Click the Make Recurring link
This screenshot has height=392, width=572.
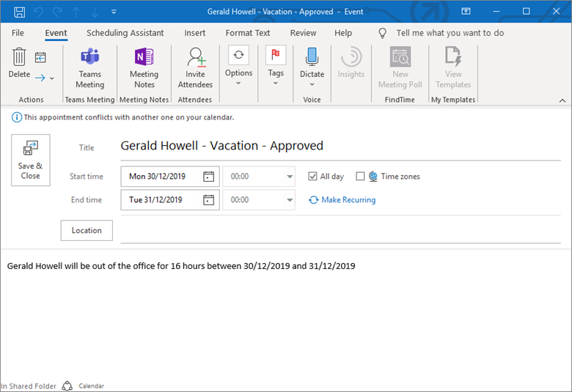pos(348,200)
